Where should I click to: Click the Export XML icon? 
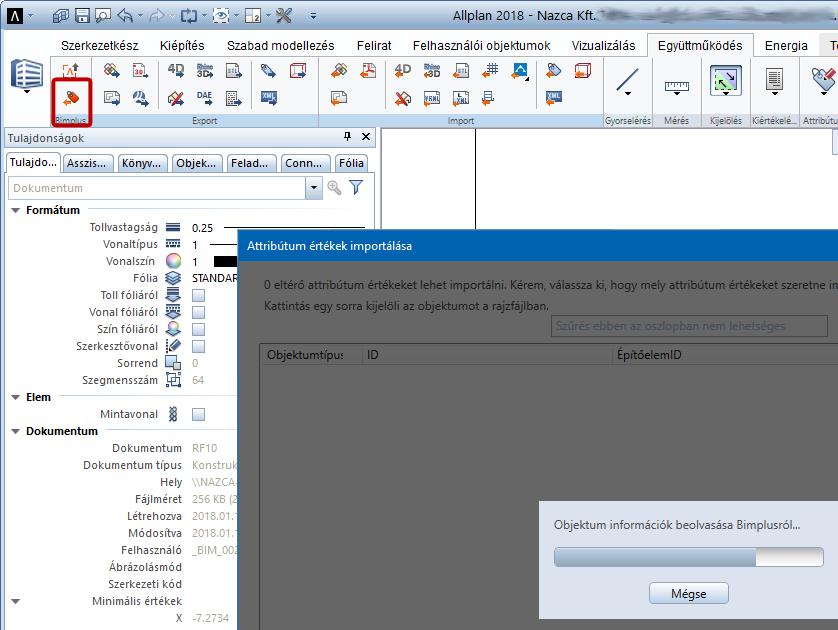(x=269, y=98)
